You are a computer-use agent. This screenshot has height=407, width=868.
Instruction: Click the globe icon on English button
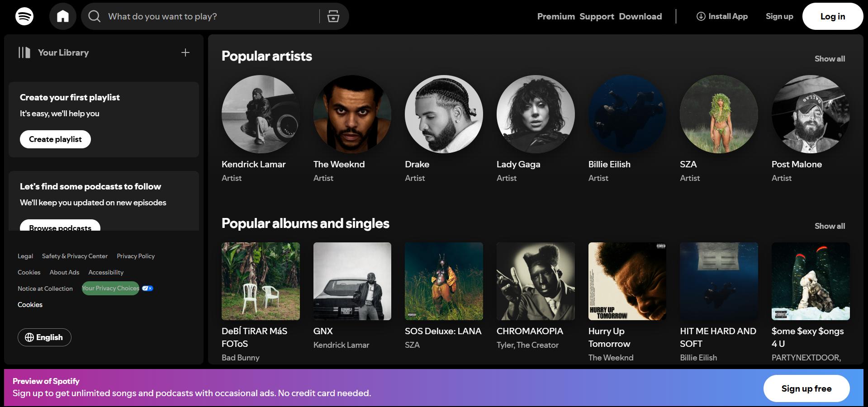pos(29,337)
